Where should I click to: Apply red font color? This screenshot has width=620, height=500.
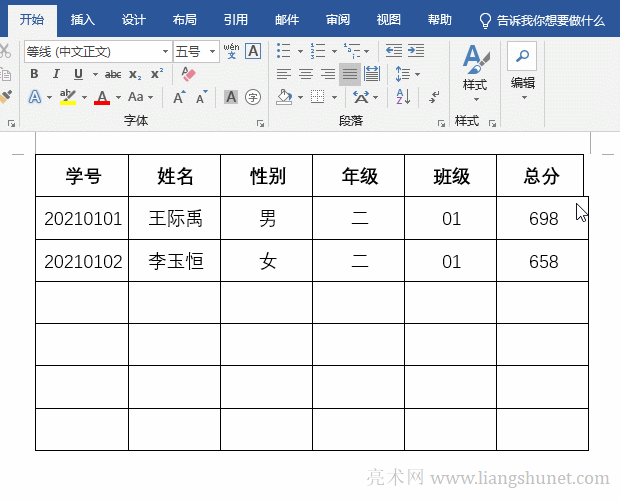pos(102,97)
